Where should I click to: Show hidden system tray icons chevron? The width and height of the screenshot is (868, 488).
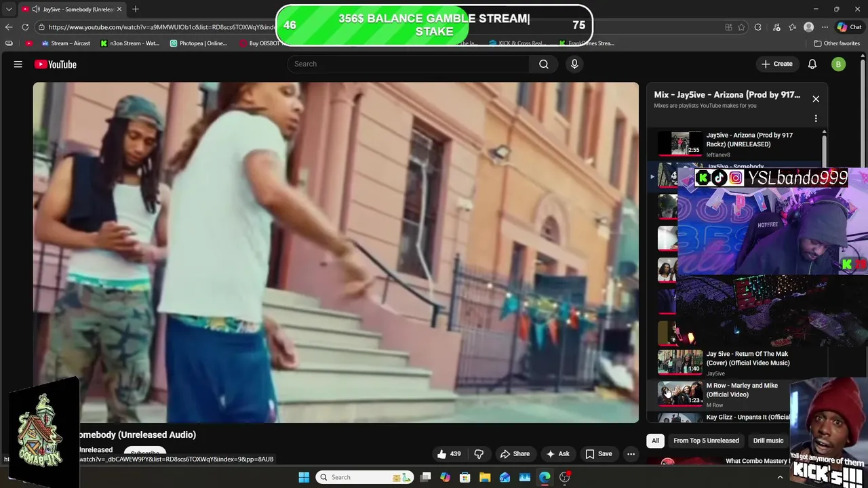(782, 477)
